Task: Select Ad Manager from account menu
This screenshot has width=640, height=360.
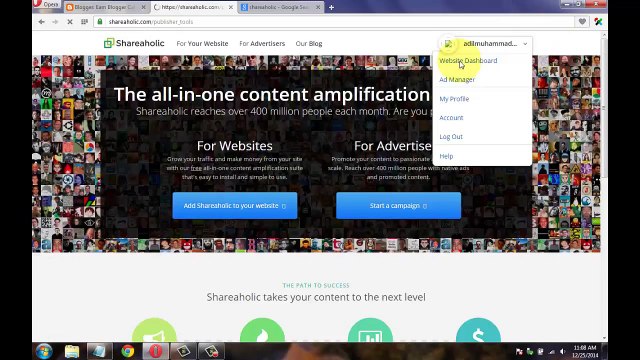Action: point(457,80)
